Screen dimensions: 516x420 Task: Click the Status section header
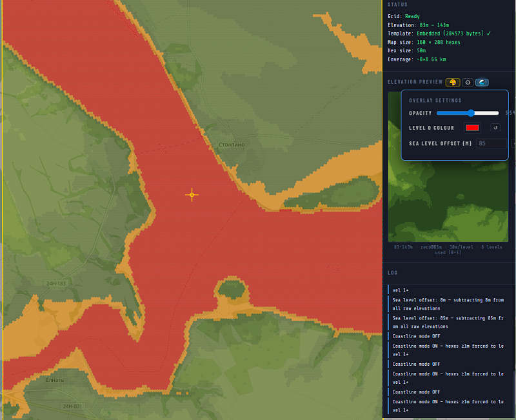tap(398, 5)
